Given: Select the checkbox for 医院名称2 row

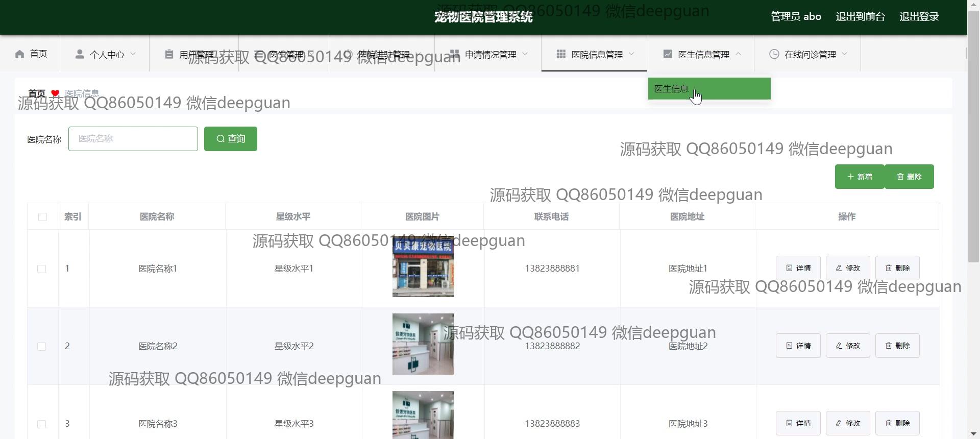Looking at the screenshot, I should (42, 347).
